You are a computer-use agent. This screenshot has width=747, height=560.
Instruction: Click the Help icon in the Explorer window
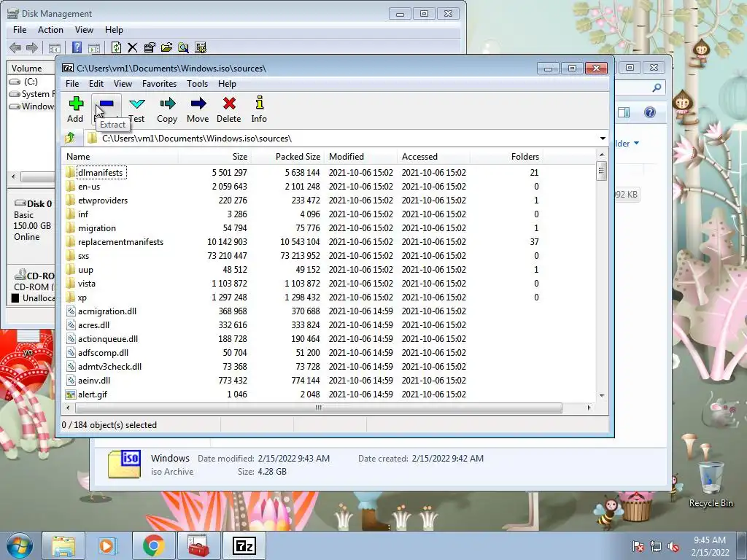pyautogui.click(x=650, y=112)
